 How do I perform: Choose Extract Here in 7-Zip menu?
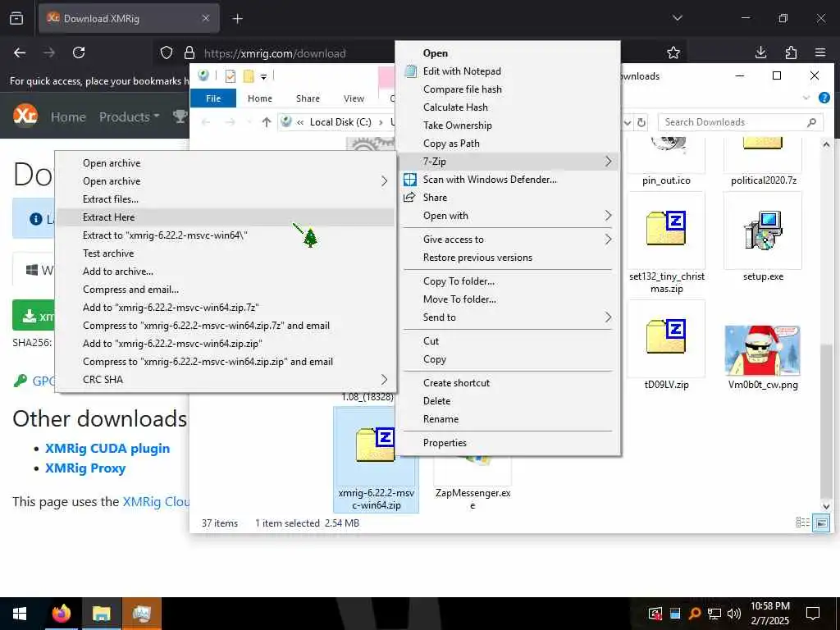(225, 217)
